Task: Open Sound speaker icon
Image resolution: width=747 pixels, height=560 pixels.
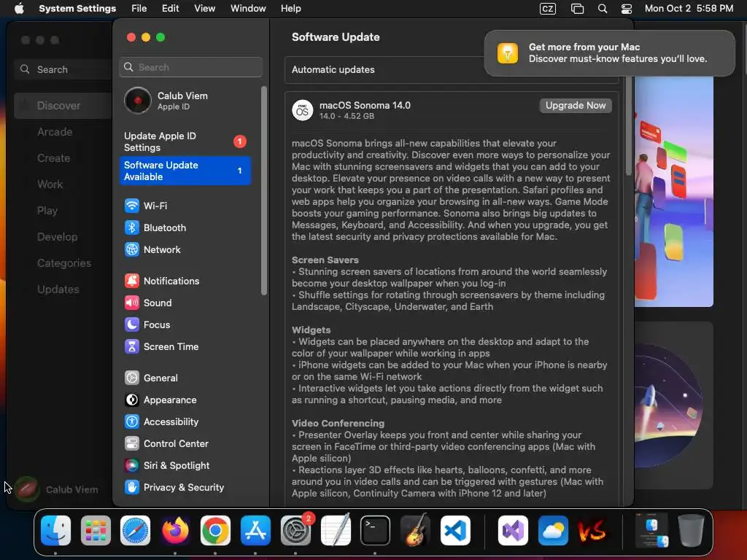Action: click(131, 303)
